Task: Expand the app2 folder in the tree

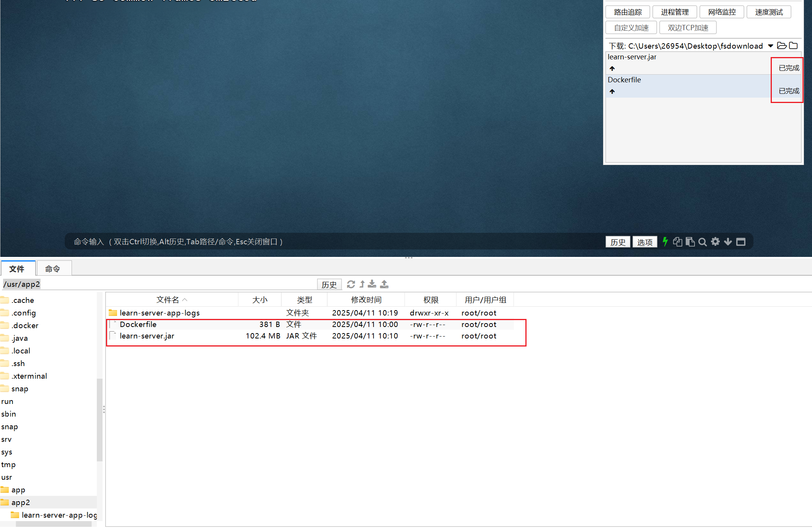Action: coord(20,502)
